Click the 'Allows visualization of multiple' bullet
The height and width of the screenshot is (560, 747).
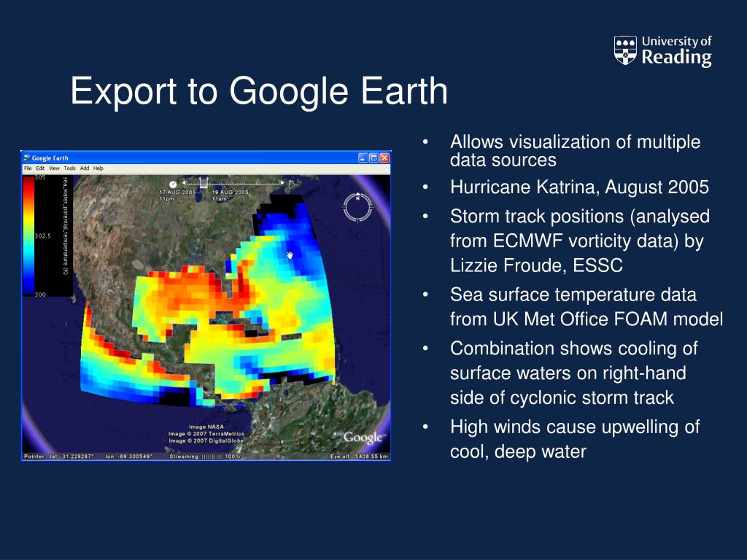pyautogui.click(x=575, y=142)
